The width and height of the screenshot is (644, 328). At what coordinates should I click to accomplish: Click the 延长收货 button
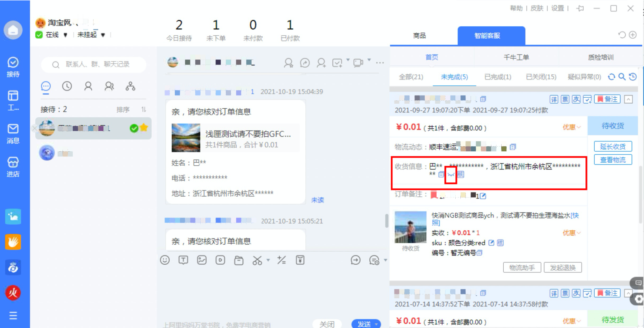(x=613, y=147)
